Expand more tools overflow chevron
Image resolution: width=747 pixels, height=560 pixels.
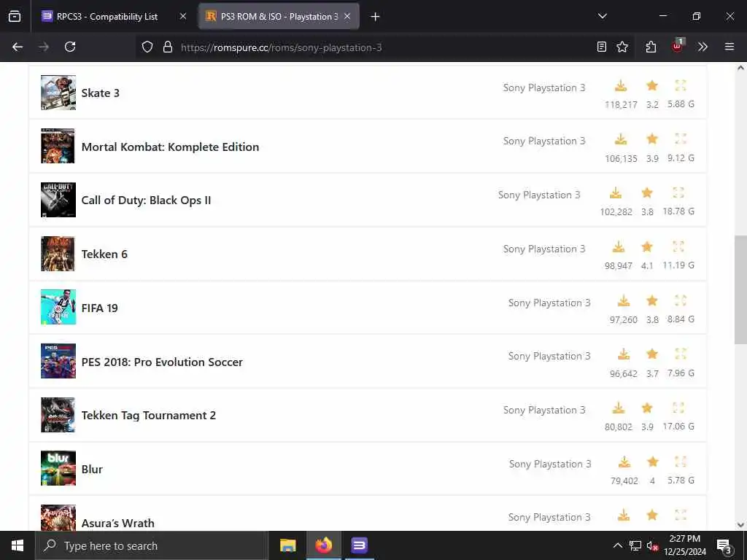703,47
